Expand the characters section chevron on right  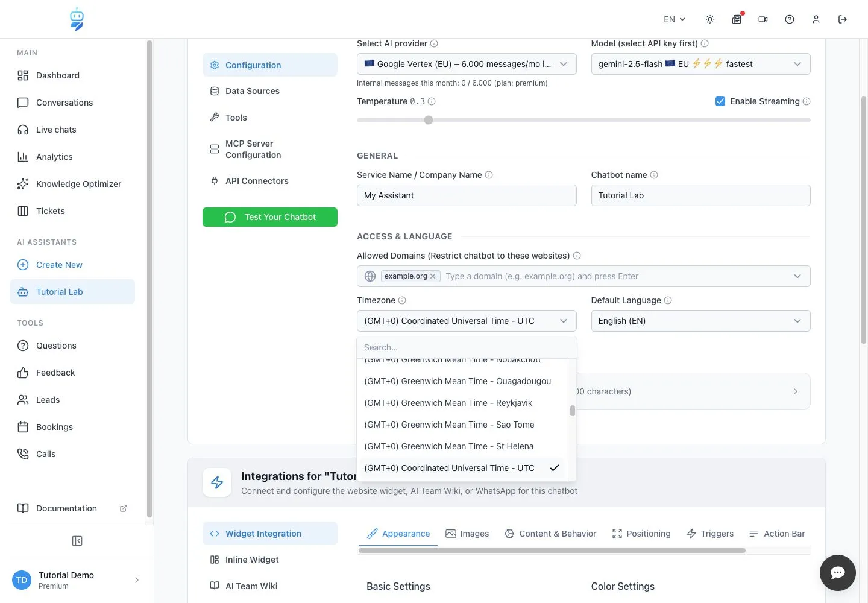pyautogui.click(x=796, y=391)
